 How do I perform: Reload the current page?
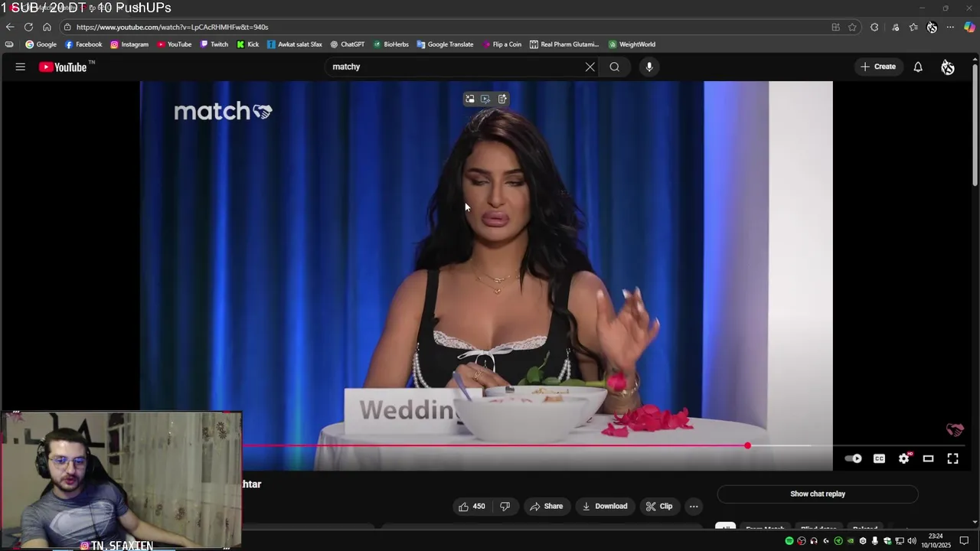point(28,27)
